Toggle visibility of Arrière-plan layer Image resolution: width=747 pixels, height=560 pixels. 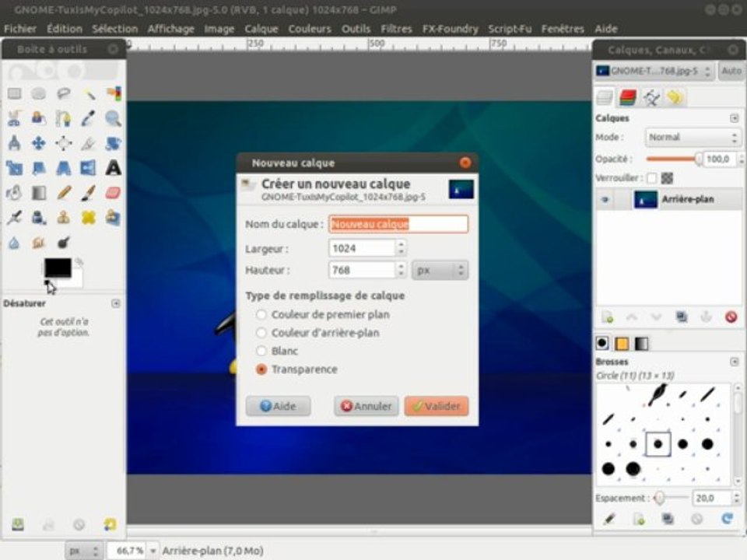coord(605,200)
